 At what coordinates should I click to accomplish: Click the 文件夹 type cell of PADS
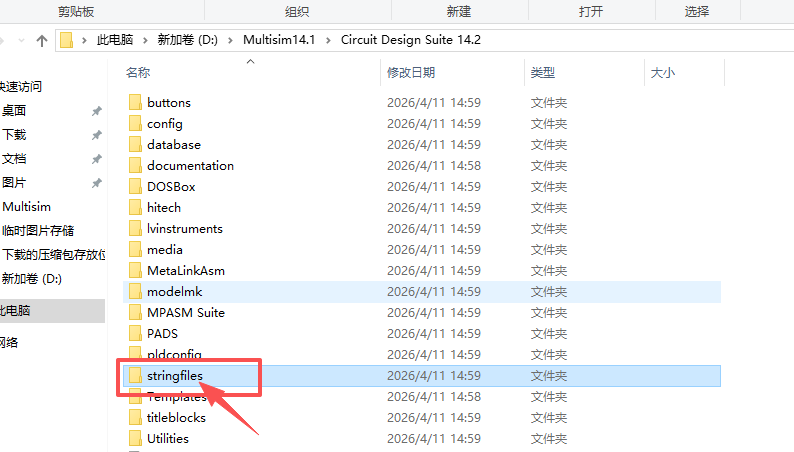coord(548,334)
